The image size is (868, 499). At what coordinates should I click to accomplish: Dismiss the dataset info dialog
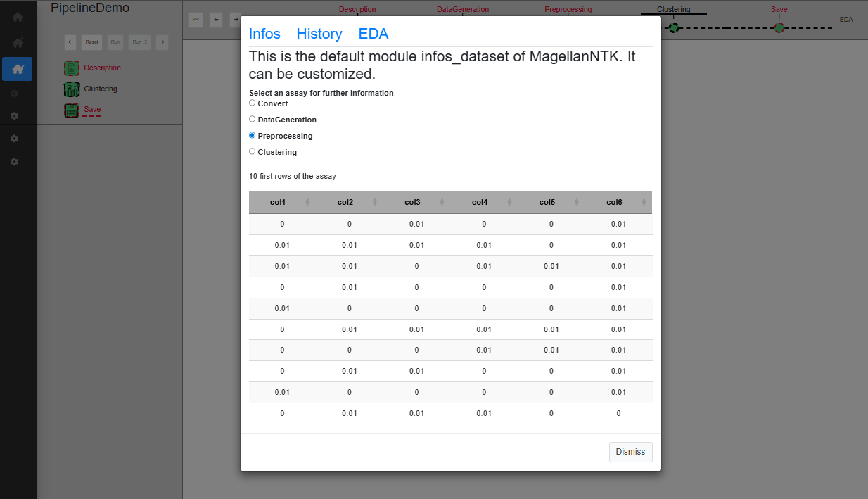pyautogui.click(x=630, y=452)
